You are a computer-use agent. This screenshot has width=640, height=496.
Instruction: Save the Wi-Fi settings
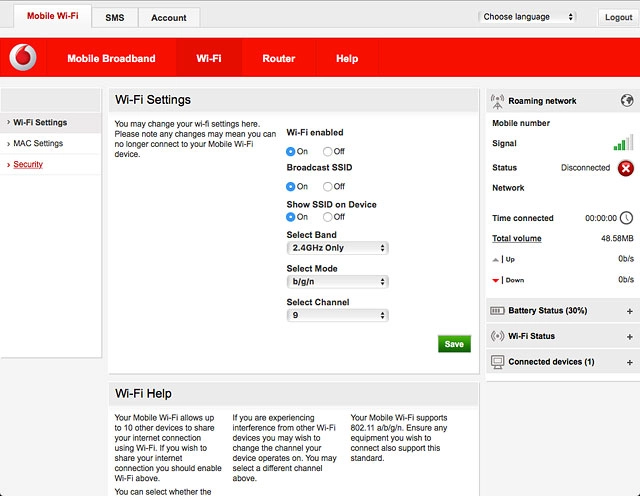[x=454, y=344]
